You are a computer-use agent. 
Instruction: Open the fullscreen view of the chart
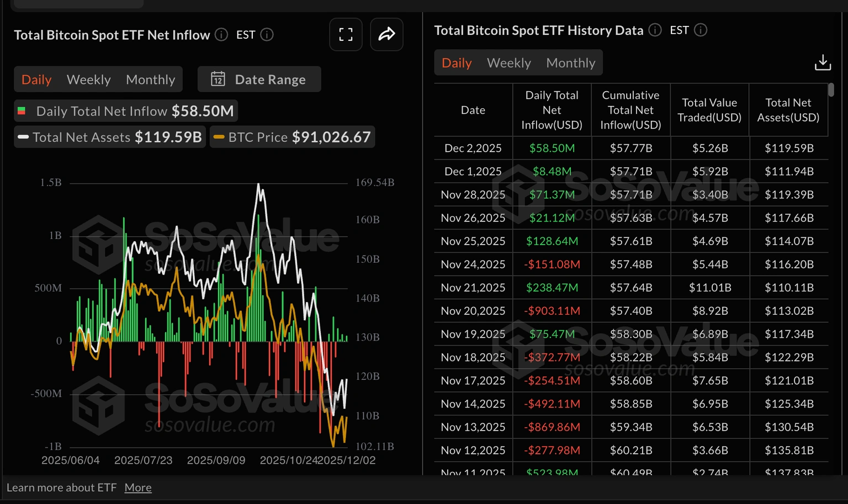346,34
